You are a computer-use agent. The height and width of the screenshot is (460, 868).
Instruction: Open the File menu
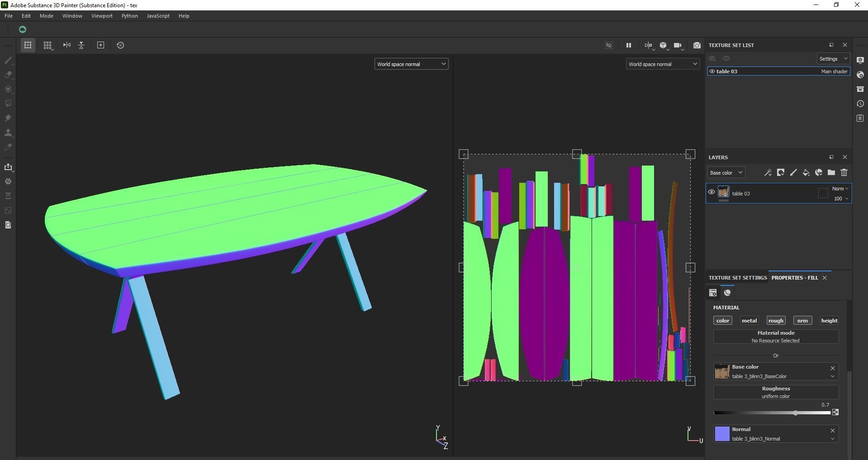9,16
